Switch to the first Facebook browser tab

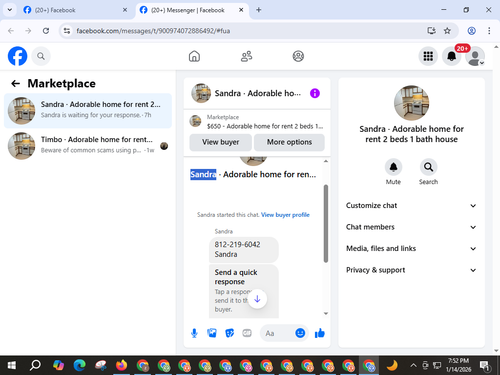point(75,10)
